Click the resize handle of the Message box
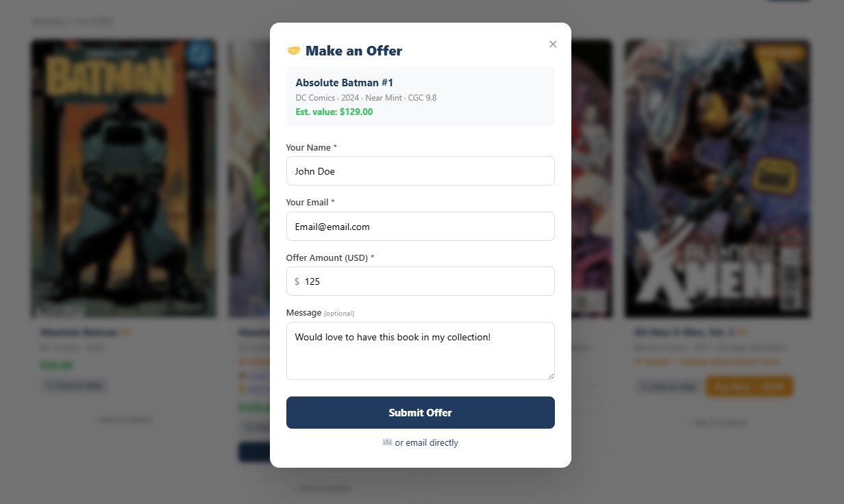 pos(552,376)
